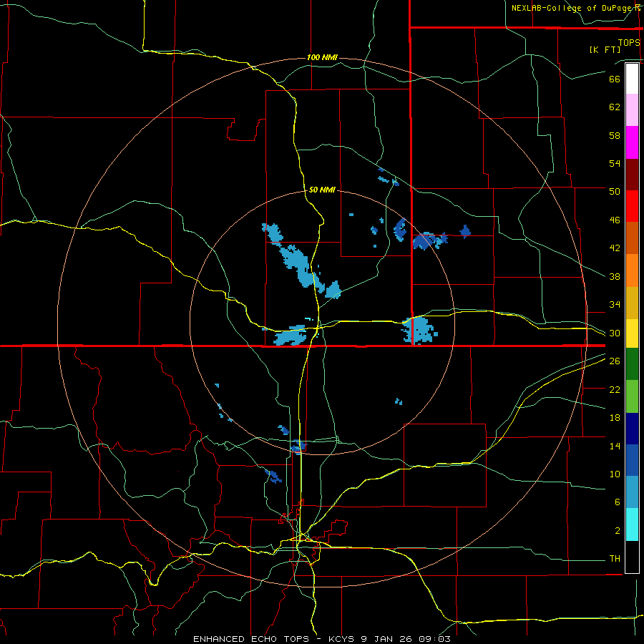This screenshot has width=644, height=644.
Task: Click the '46' legend value
Action: [615, 220]
